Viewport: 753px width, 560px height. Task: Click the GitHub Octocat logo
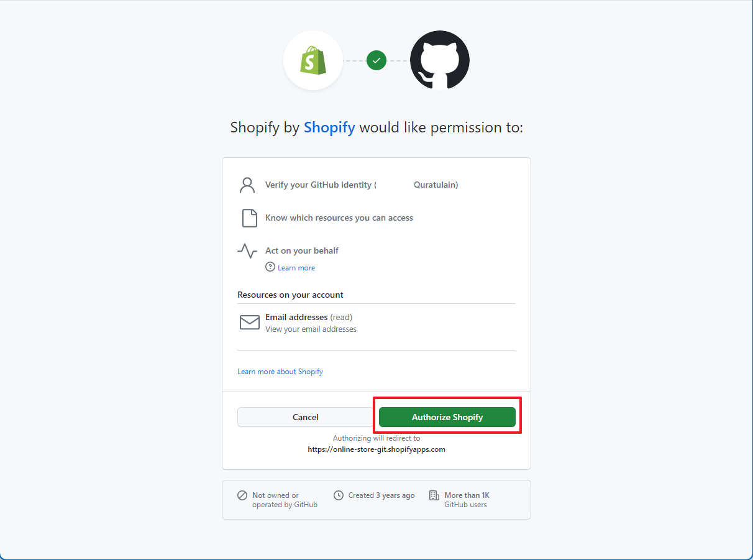tap(439, 60)
